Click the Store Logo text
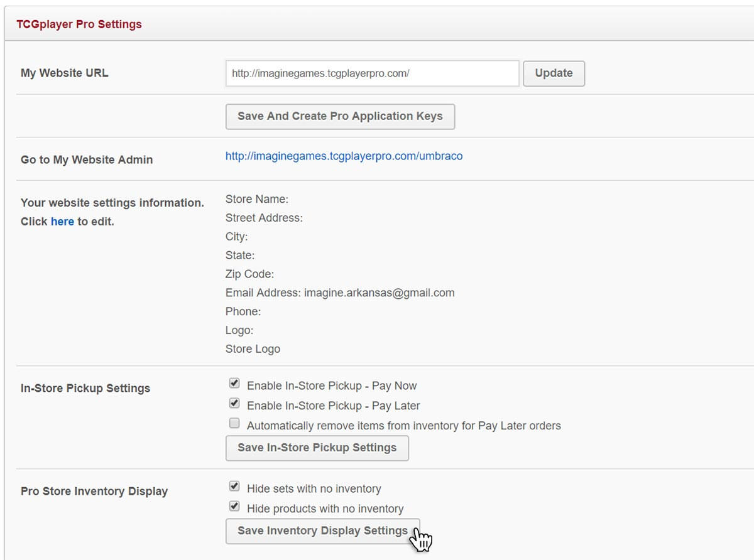The height and width of the screenshot is (560, 754). (x=253, y=349)
